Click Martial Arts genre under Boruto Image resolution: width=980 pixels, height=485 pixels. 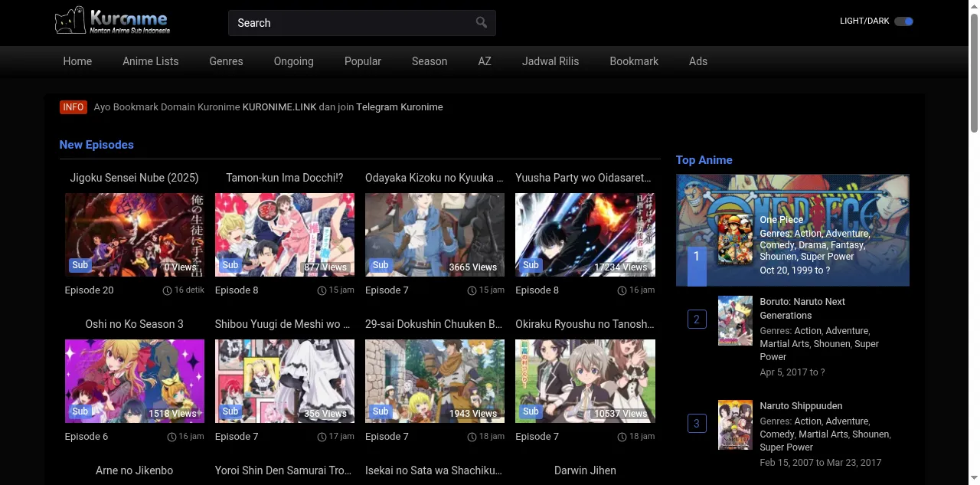784,344
